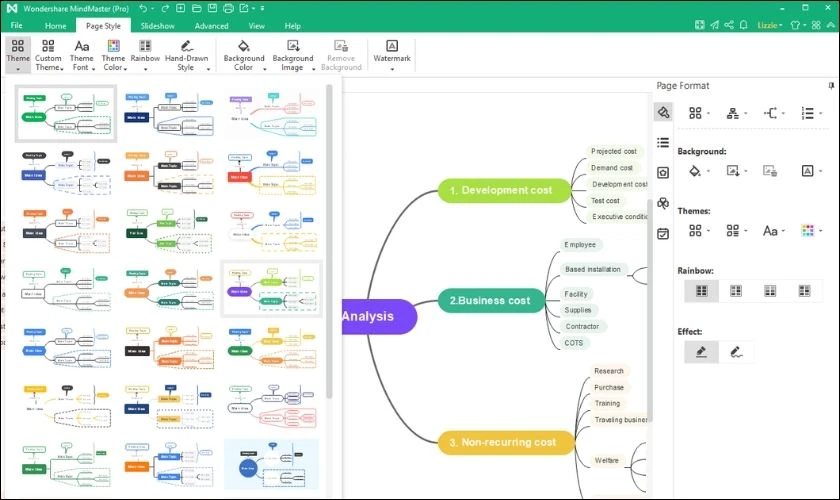Select the fourth Rainbow option
This screenshot has height=500, width=840.
(804, 290)
